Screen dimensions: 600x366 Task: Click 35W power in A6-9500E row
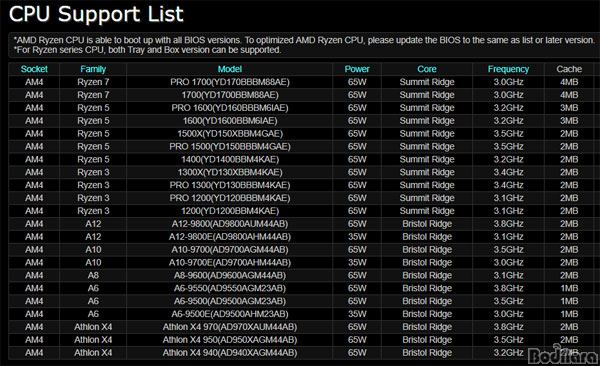coord(357,314)
